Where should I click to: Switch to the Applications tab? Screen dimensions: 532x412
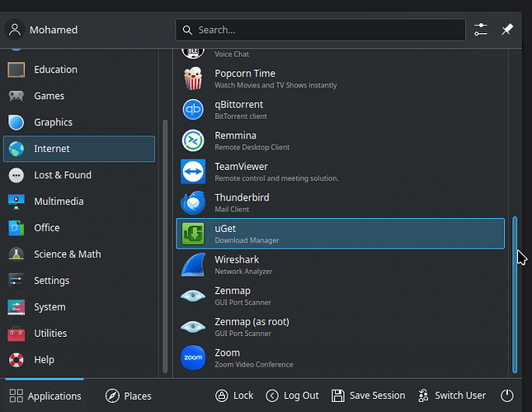[45, 395]
